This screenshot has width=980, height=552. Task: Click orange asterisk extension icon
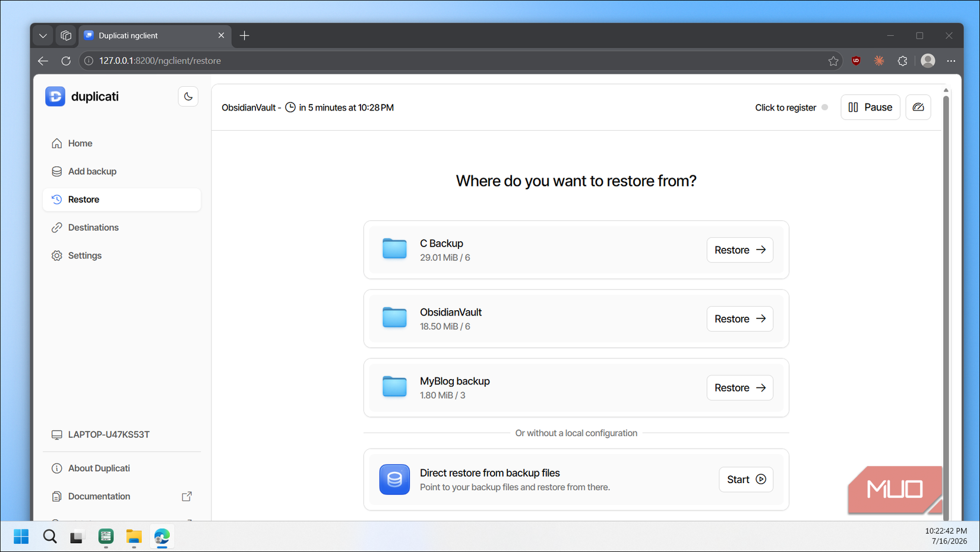point(879,61)
